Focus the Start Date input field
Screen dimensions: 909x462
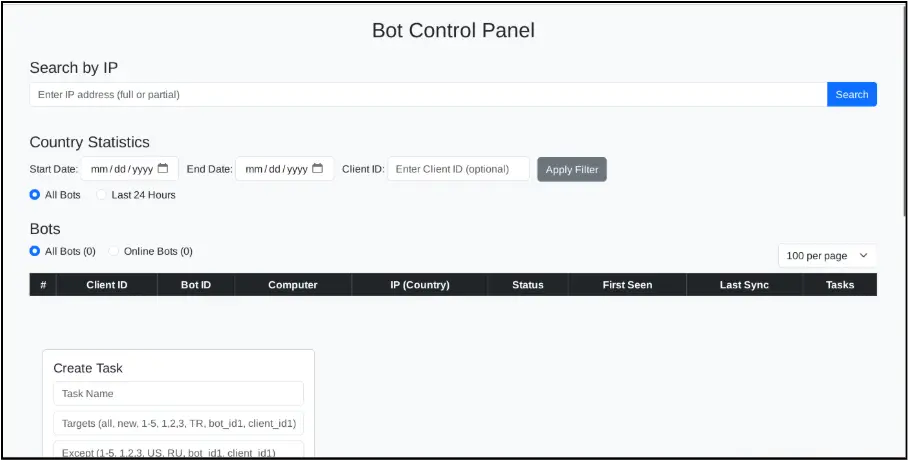(x=117, y=169)
